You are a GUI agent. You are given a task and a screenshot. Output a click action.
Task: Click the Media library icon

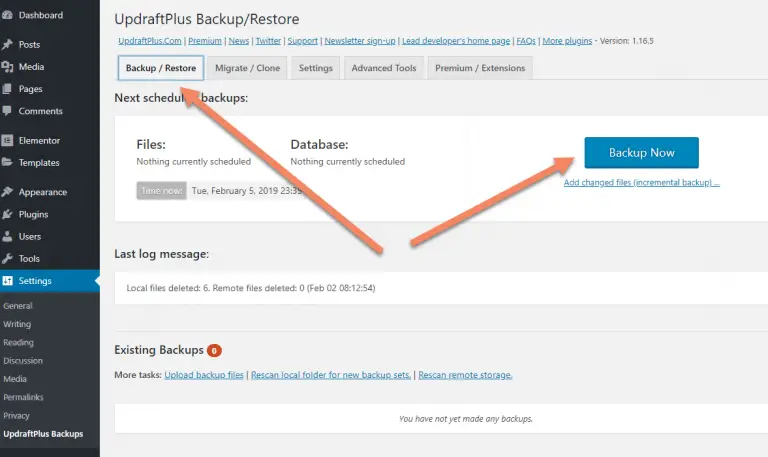[7, 67]
